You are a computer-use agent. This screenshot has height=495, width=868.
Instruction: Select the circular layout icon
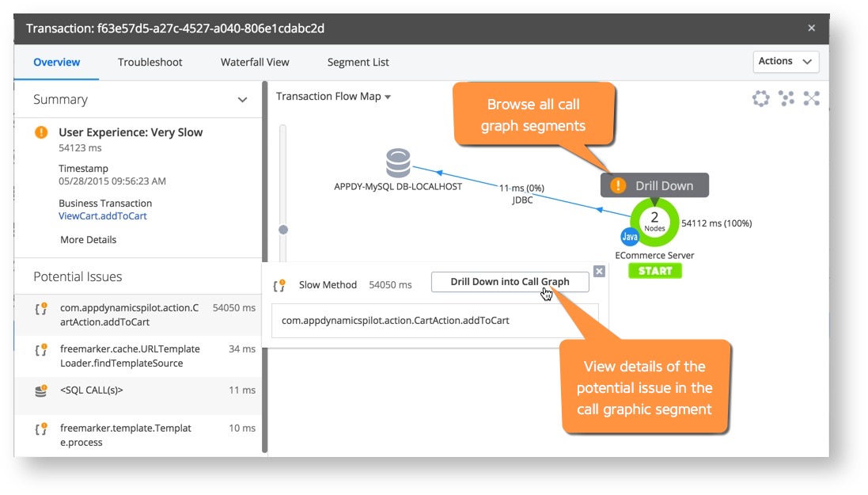point(760,99)
